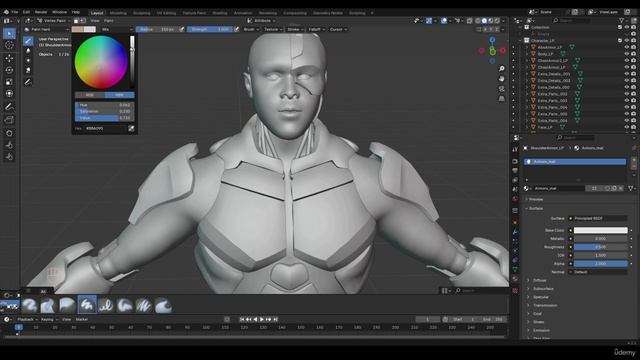The width and height of the screenshot is (640, 360).
Task: Click the green Y axis on the navigation gizmo
Action: (493, 51)
